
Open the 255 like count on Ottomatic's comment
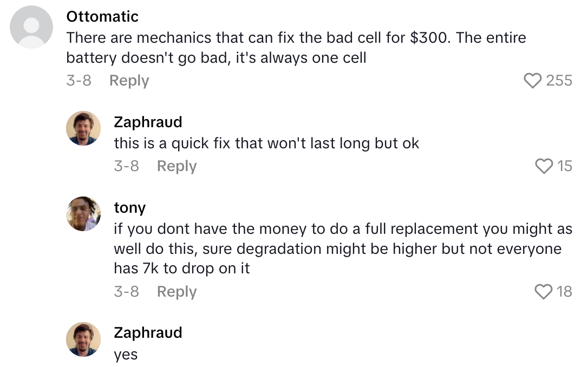click(560, 80)
